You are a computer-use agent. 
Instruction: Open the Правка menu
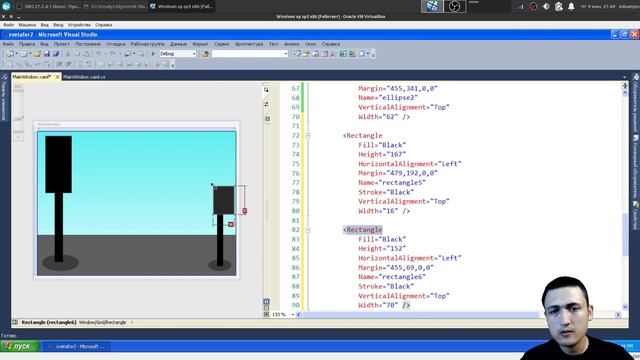[27, 44]
